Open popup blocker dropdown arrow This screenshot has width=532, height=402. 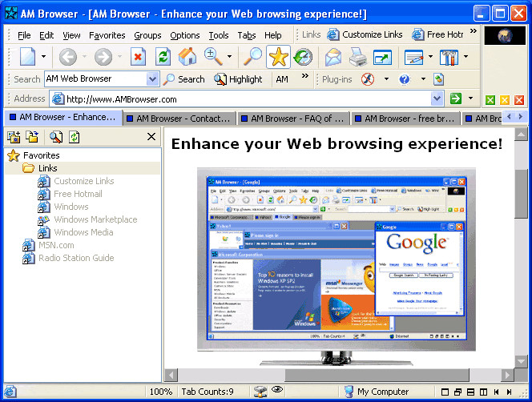point(386,79)
